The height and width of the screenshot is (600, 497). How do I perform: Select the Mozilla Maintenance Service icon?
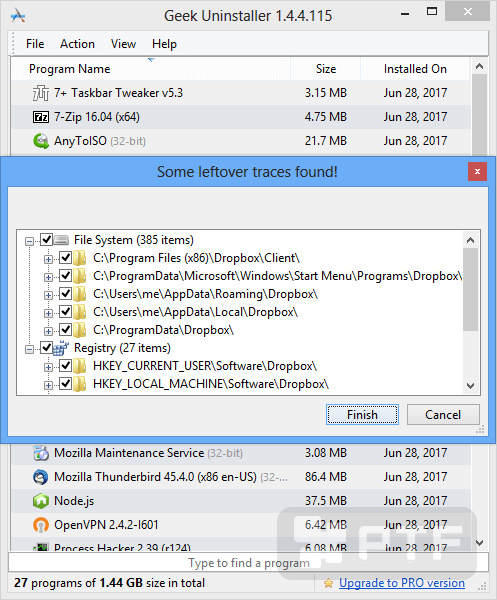pos(41,453)
